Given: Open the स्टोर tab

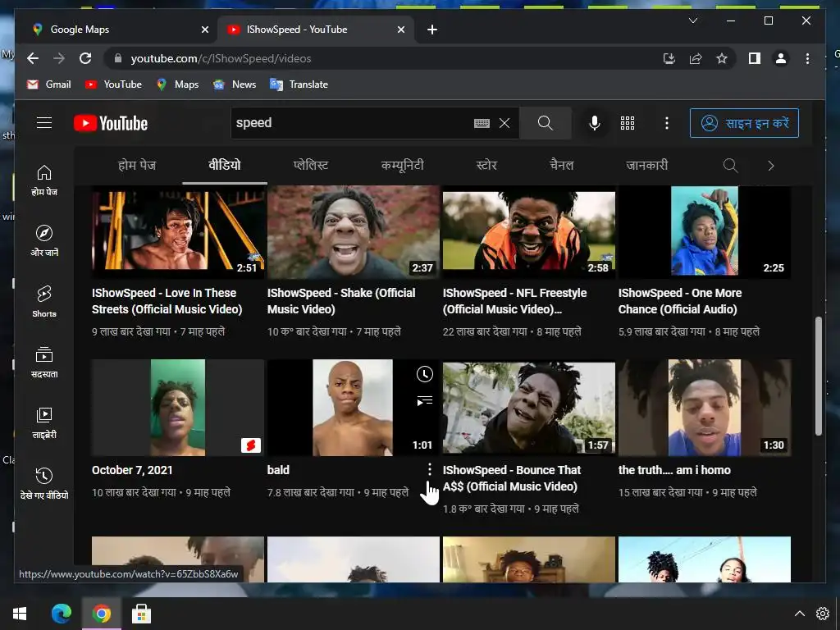Looking at the screenshot, I should point(486,165).
